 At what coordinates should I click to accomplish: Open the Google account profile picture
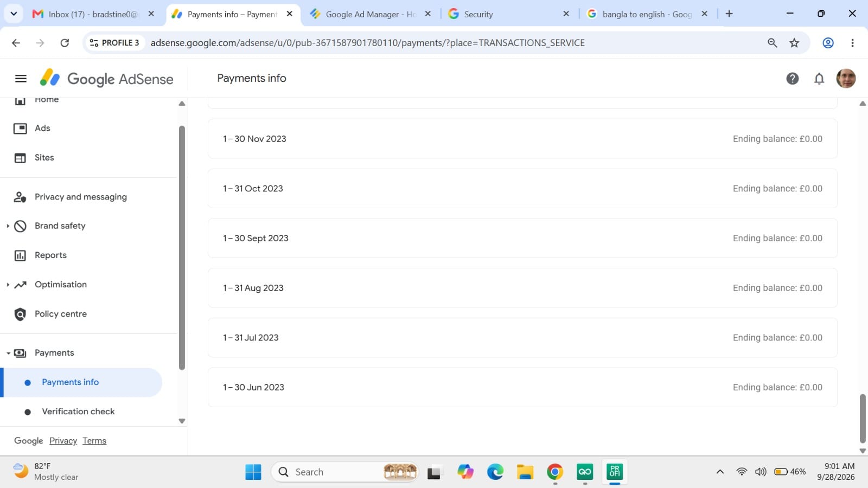(846, 79)
